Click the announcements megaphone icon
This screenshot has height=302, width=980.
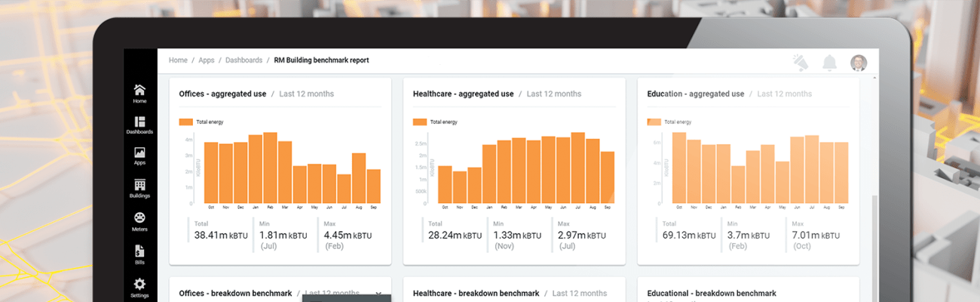click(801, 63)
